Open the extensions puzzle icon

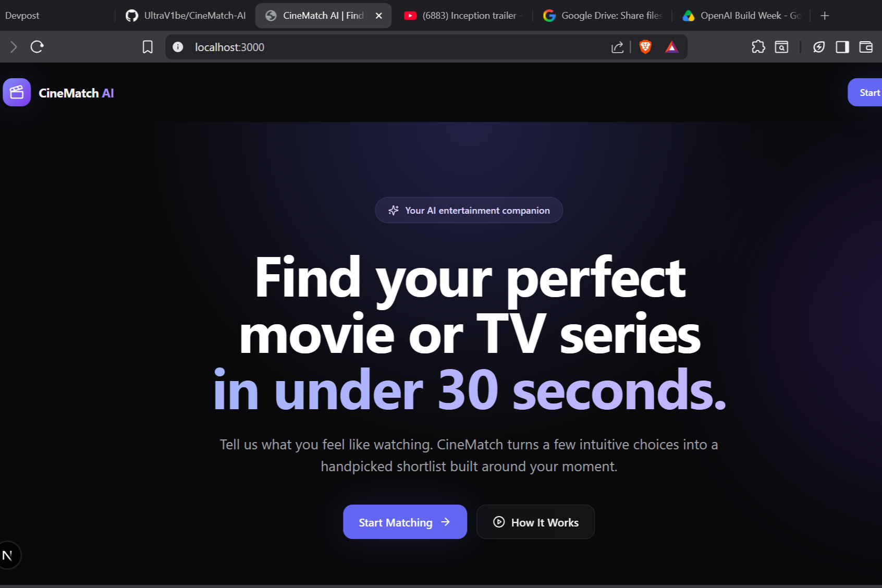pos(758,47)
